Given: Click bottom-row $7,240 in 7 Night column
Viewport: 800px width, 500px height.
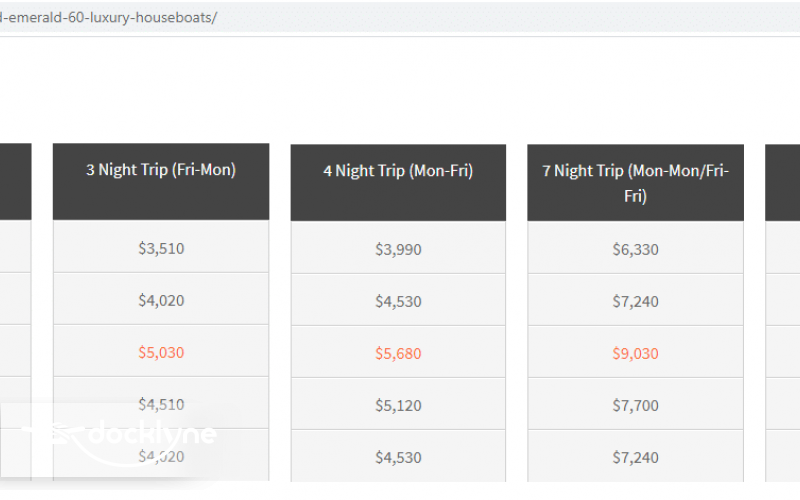Looking at the screenshot, I should (x=635, y=457).
